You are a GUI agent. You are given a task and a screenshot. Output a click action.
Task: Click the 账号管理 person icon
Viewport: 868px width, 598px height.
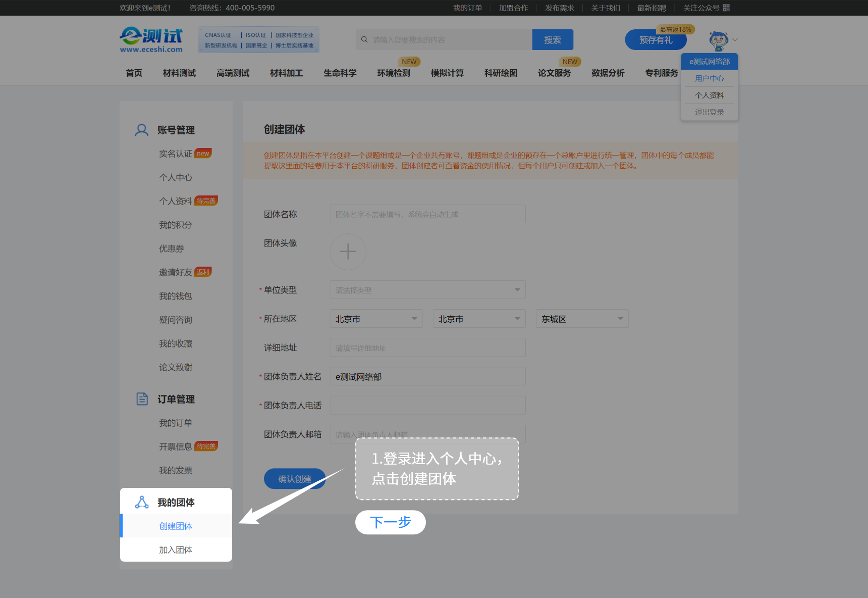pos(141,130)
